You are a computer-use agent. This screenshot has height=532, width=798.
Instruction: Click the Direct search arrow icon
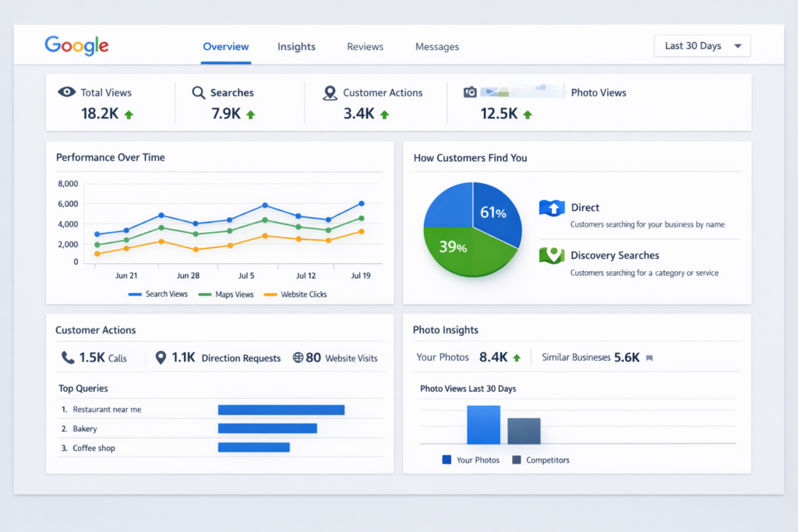pos(551,208)
